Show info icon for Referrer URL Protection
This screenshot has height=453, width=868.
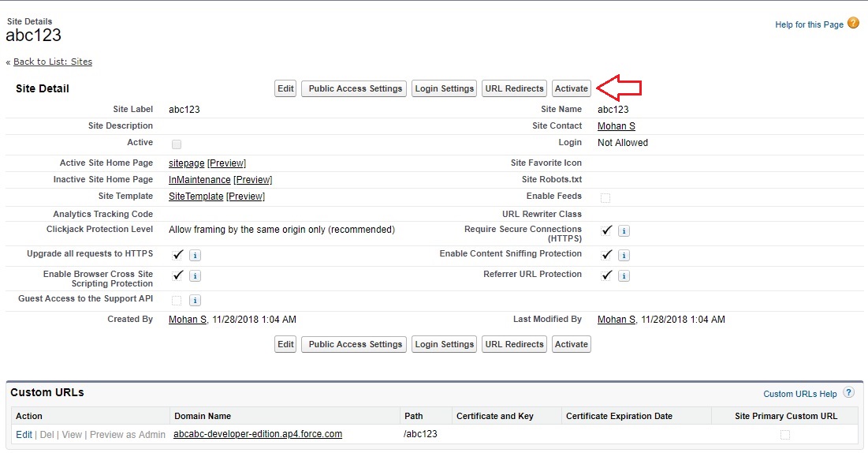pyautogui.click(x=624, y=275)
